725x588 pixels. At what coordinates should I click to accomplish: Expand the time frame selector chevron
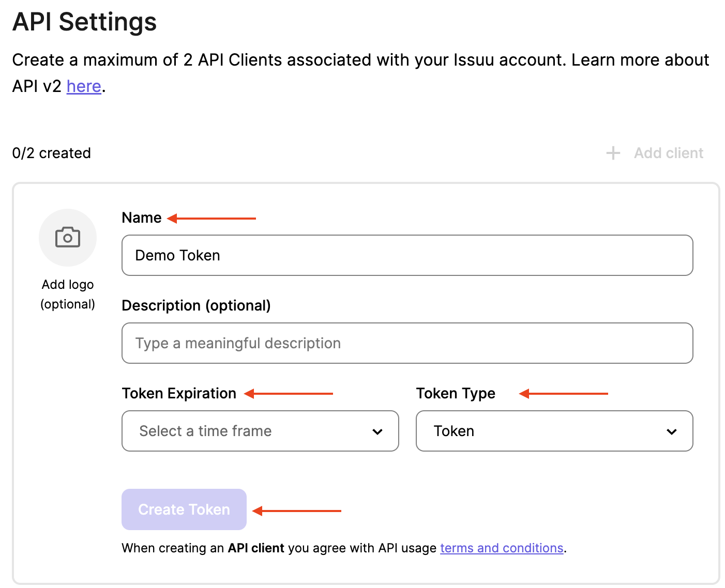click(377, 431)
